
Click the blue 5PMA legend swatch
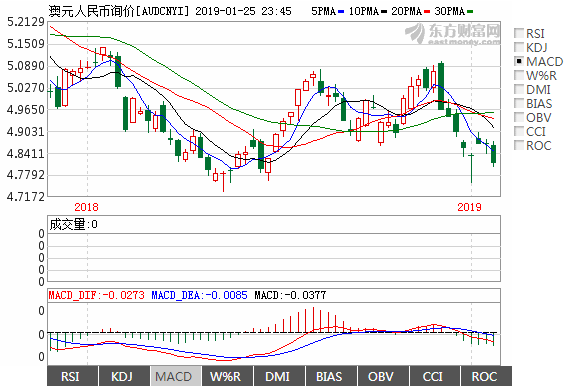pos(341,12)
